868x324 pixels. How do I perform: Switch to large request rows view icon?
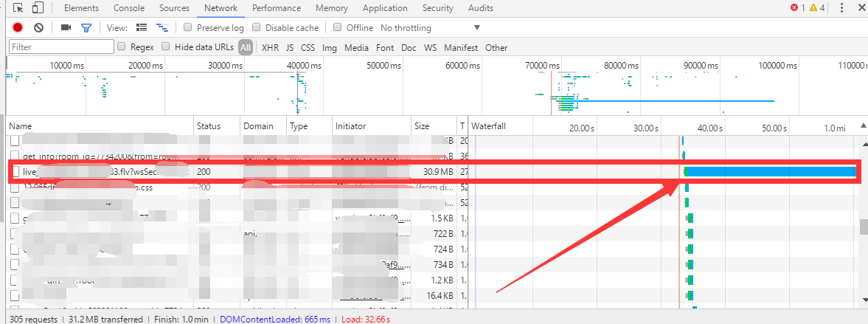(x=142, y=28)
